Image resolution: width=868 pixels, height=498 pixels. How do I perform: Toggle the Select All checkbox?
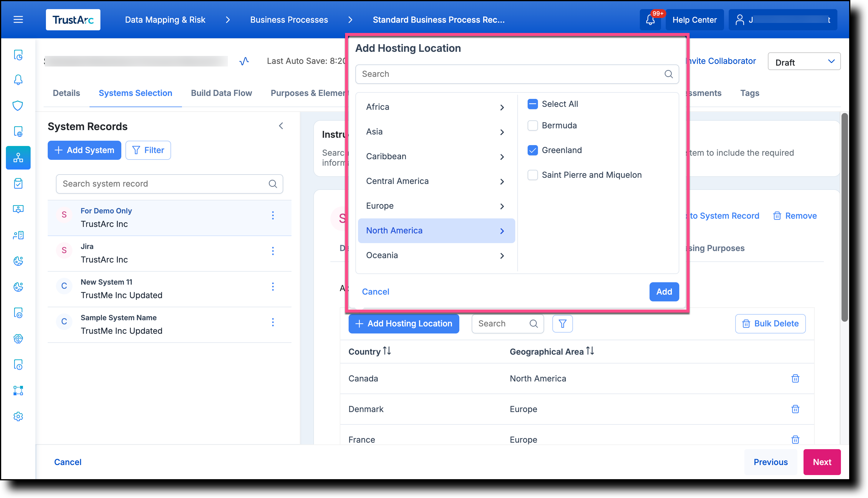click(x=533, y=104)
